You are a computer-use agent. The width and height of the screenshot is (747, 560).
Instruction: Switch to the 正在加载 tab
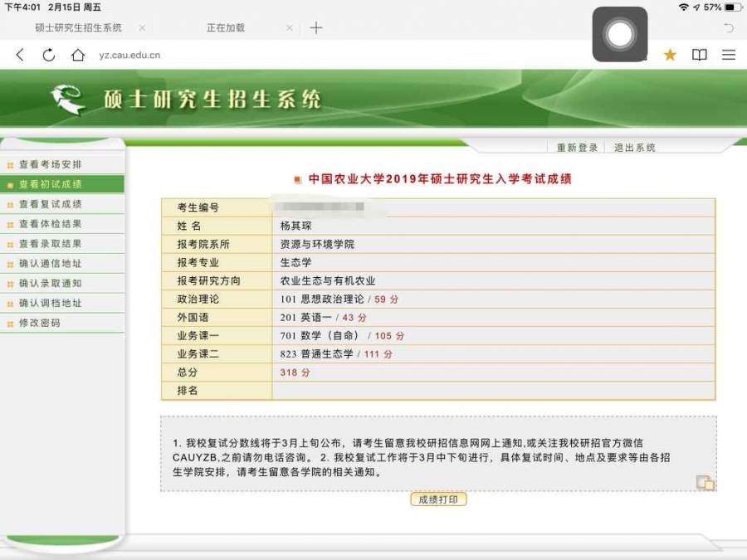point(226,27)
